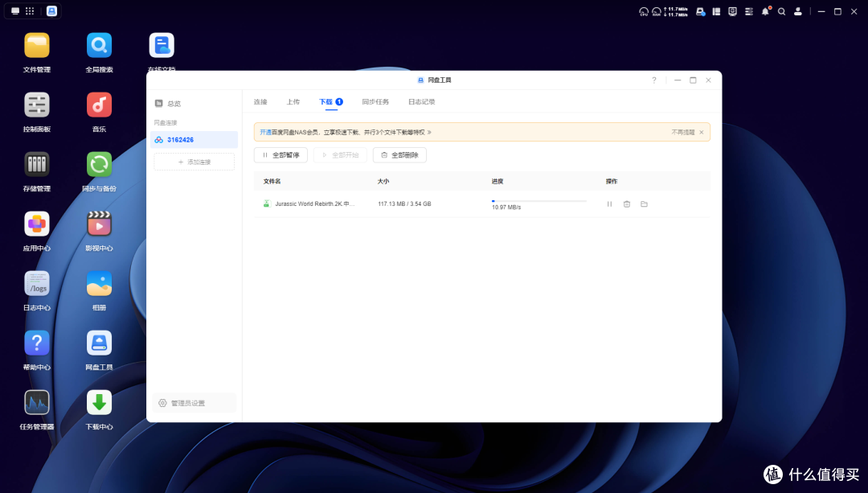Expand the banner double-chevron arrow
Screen dimensions: 868x493
coord(429,133)
